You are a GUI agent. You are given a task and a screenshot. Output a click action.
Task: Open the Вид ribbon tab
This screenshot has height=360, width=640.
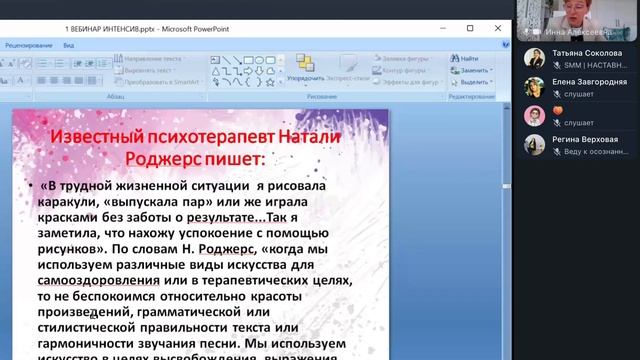pos(69,45)
